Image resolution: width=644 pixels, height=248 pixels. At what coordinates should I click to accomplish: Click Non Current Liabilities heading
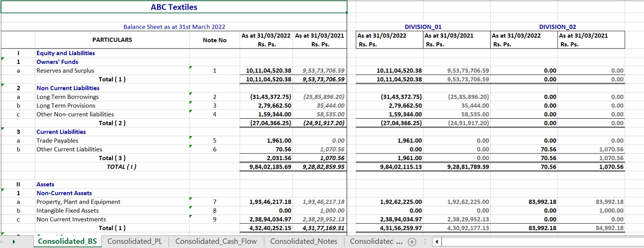pyautogui.click(x=68, y=88)
